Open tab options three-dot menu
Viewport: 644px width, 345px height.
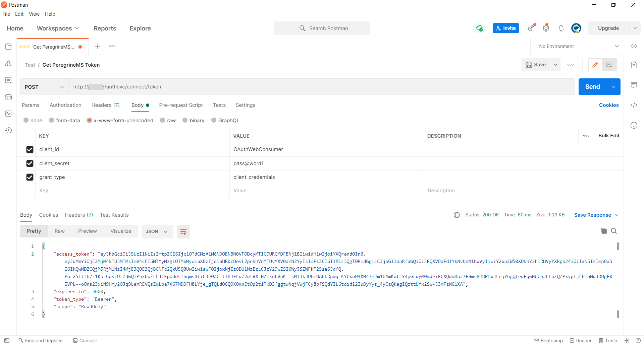click(112, 46)
